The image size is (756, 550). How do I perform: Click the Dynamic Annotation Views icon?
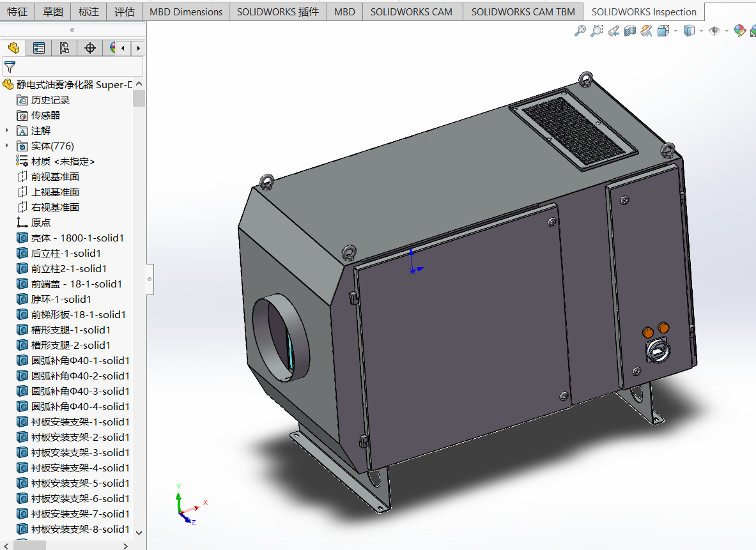click(x=646, y=31)
